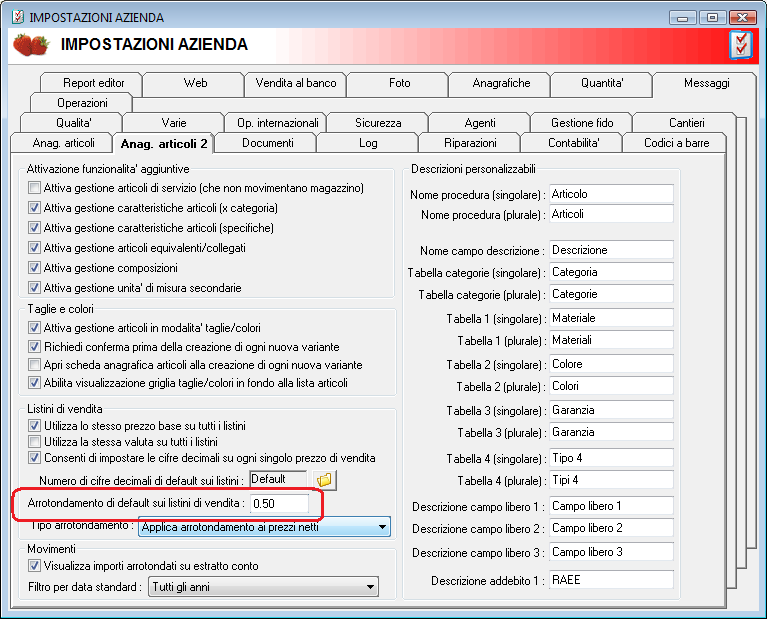Switch to the Cantieri tab
767x619 pixels.
685,123
